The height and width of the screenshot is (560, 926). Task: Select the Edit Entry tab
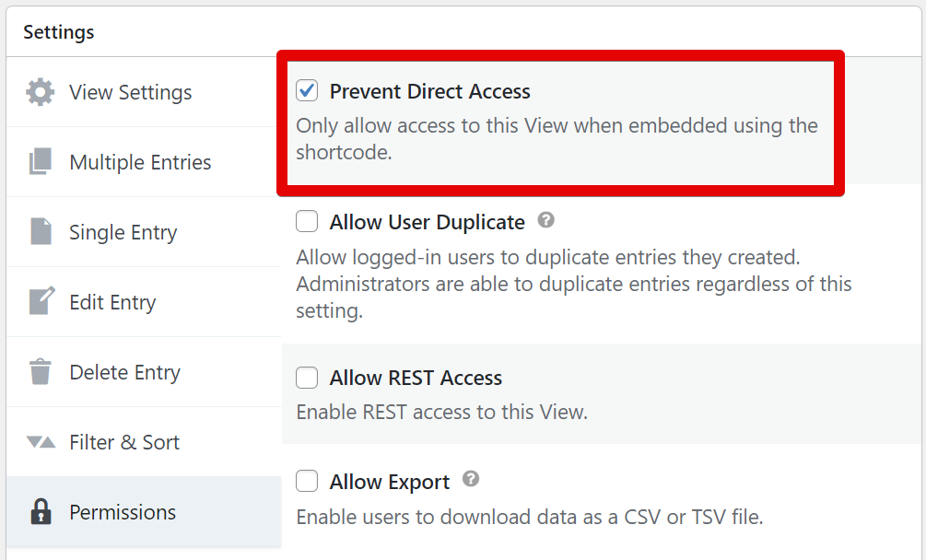tap(112, 302)
